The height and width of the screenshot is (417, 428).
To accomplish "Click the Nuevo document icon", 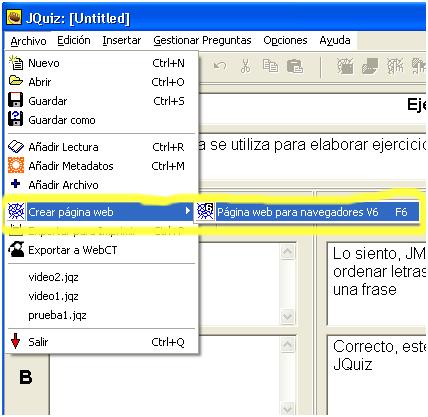I will 16,63.
